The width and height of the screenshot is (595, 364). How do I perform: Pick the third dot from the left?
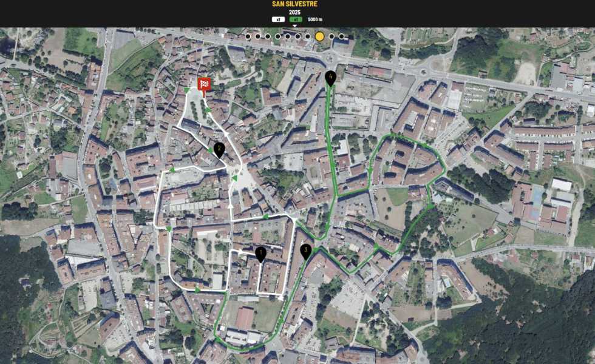(268, 36)
